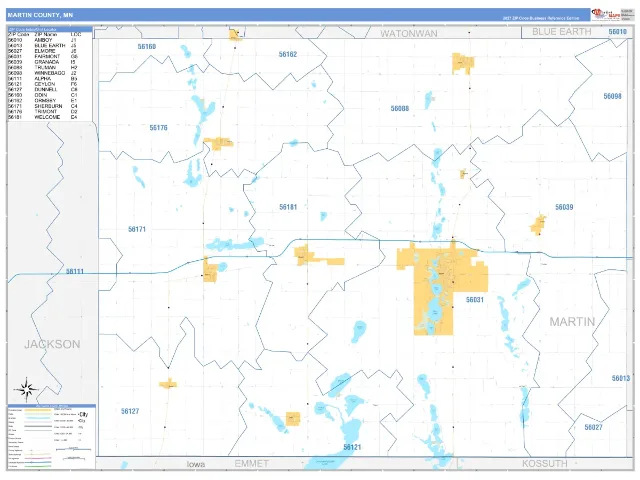640x480 pixels.
Task: Click the 56121 ZIP label on the map
Action: point(352,447)
